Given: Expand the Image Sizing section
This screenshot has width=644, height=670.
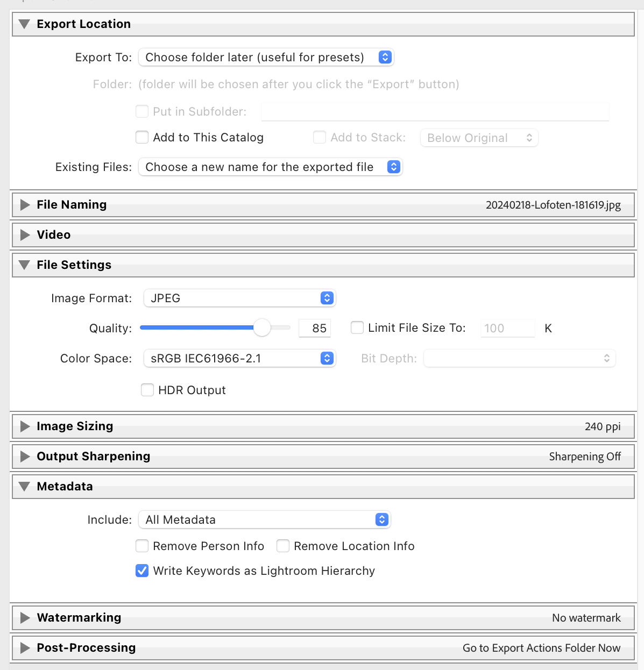Looking at the screenshot, I should click(x=24, y=426).
